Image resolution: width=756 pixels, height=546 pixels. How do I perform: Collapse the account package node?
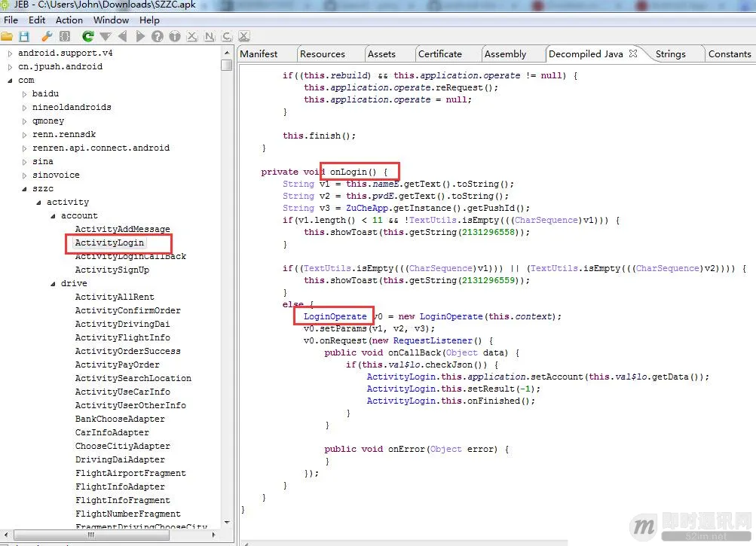pyautogui.click(x=53, y=216)
